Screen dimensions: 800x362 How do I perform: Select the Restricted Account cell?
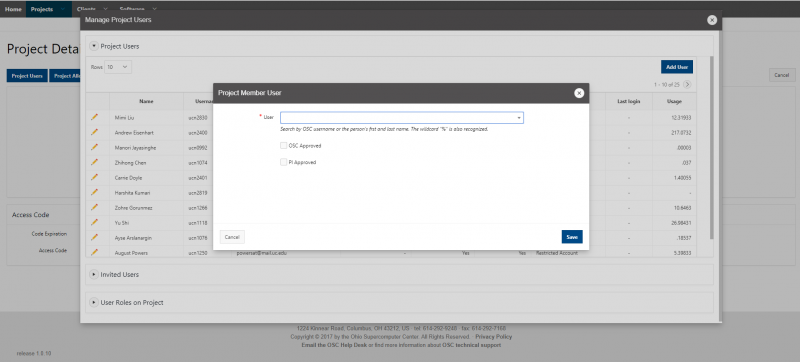[x=557, y=253]
